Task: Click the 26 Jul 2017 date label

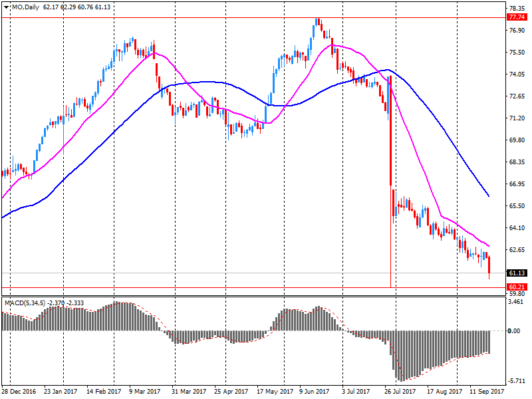Action: click(400, 392)
